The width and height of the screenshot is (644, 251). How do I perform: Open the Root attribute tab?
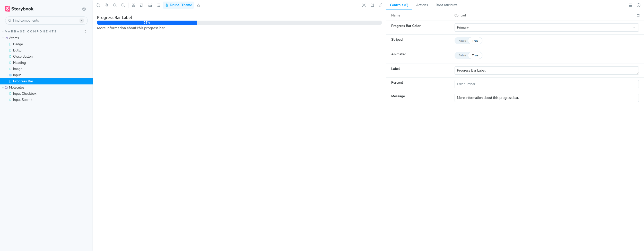tap(446, 5)
